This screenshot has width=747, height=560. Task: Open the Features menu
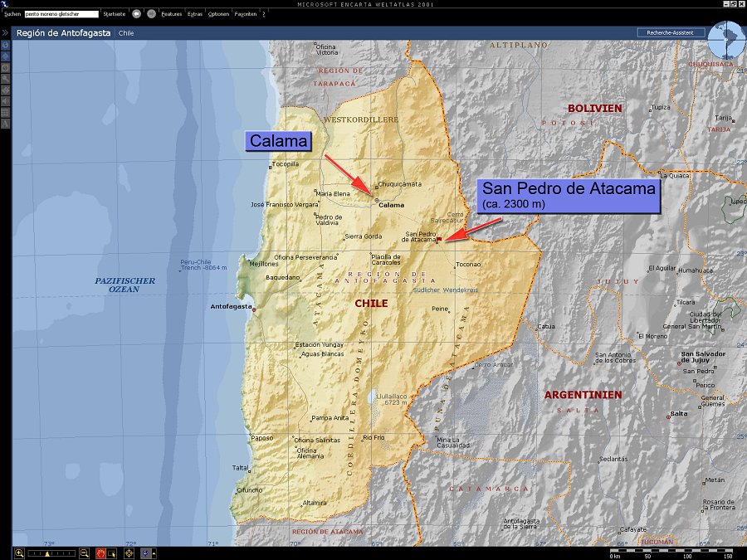171,14
